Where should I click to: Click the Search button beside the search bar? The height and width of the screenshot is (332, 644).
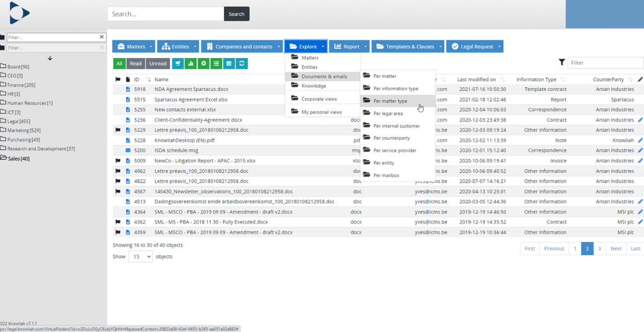click(236, 14)
